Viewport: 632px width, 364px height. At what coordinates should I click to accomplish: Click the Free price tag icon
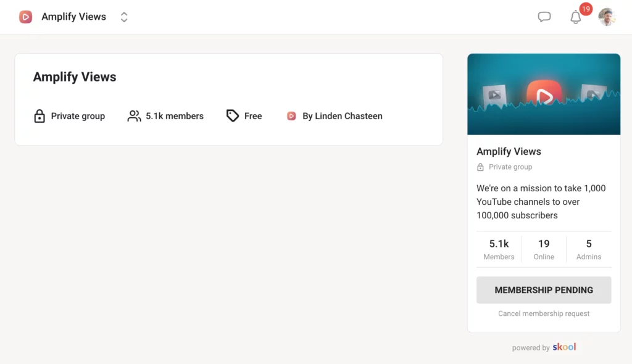[232, 116]
